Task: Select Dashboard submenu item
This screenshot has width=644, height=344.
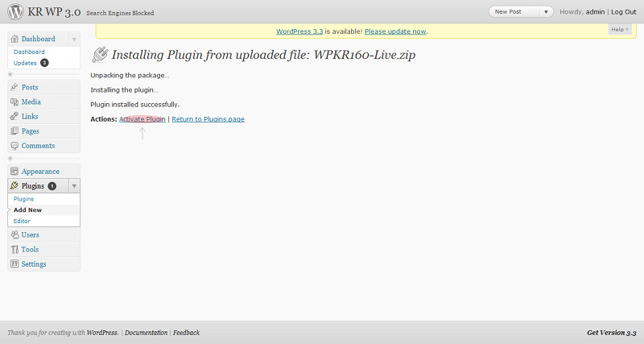Action: pos(29,52)
